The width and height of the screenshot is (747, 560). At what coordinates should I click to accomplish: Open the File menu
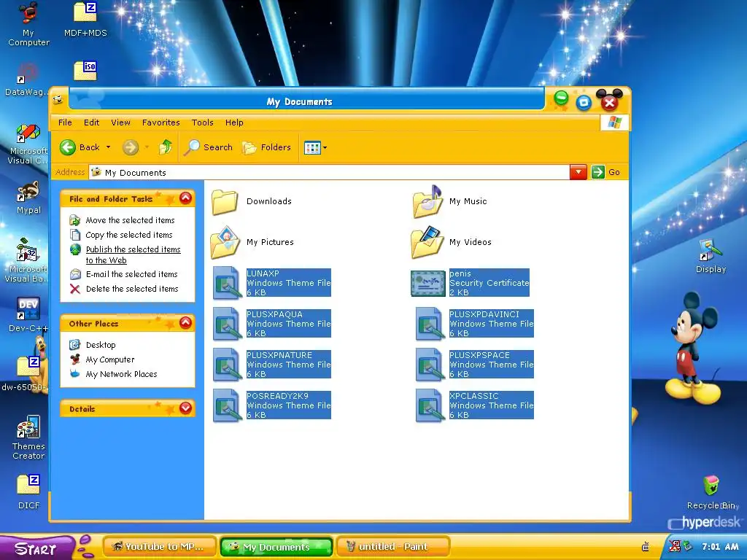coord(65,122)
